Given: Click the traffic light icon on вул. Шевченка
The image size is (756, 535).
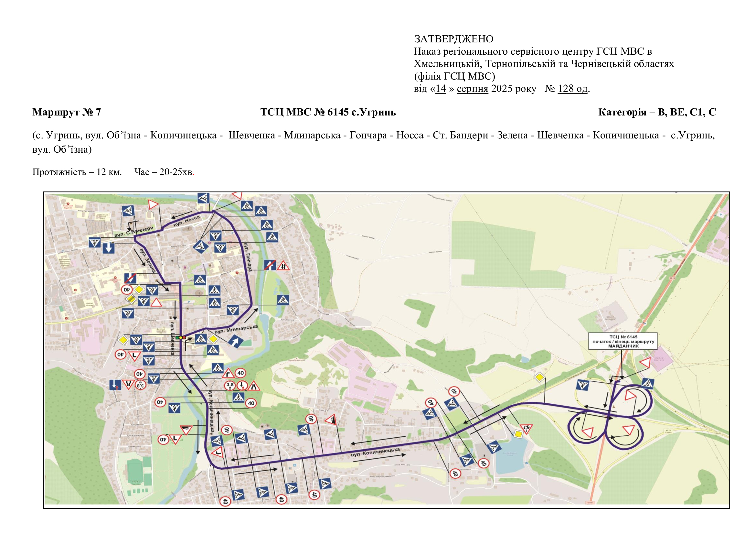Looking at the screenshot, I should [180, 337].
